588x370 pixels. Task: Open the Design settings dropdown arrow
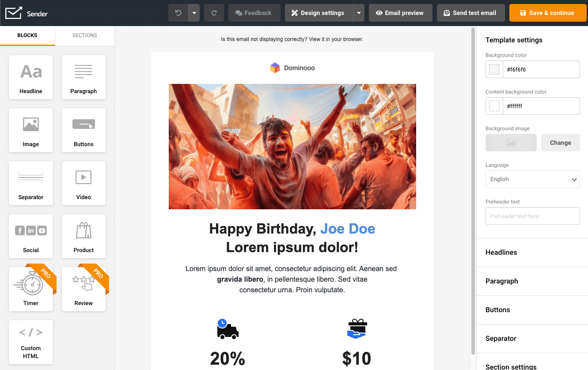358,13
